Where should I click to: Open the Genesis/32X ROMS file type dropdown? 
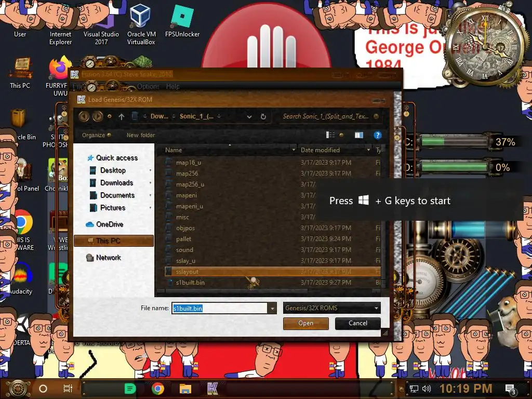coord(332,308)
